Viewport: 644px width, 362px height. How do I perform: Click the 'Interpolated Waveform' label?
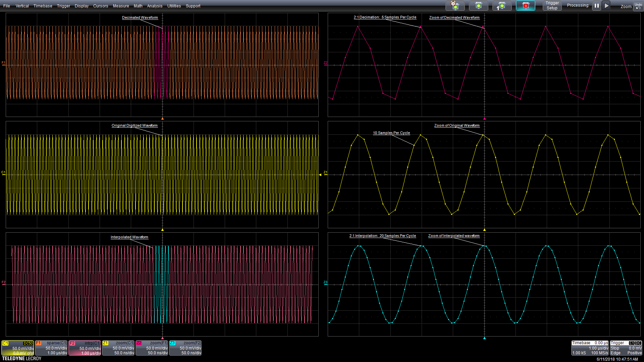click(x=129, y=237)
